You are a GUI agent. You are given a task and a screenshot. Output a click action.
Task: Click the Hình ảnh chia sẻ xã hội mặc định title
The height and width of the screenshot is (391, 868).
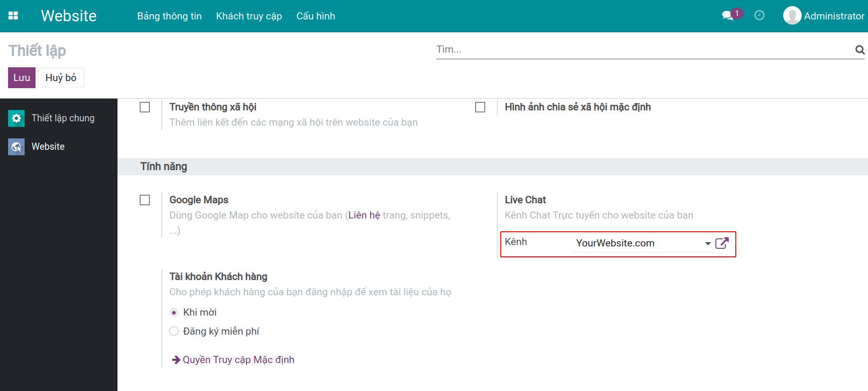(x=578, y=107)
